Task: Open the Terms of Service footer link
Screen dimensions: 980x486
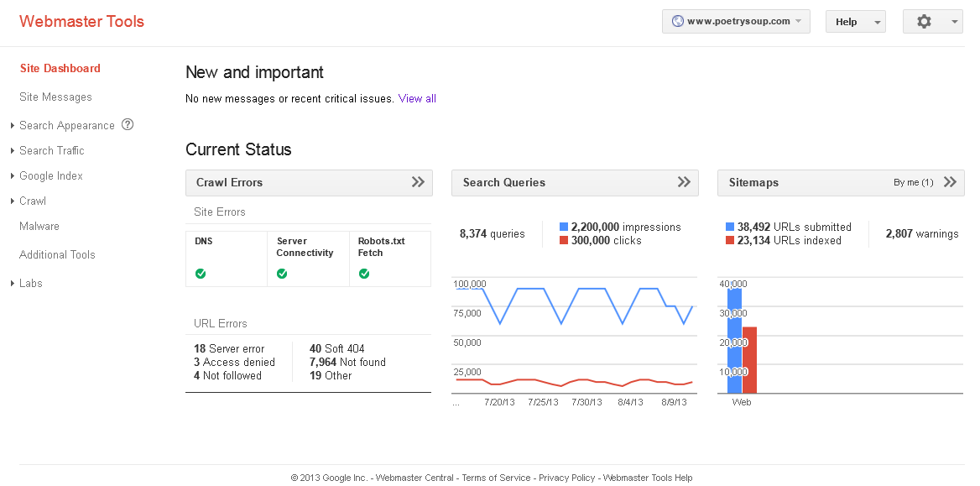Action: click(496, 478)
